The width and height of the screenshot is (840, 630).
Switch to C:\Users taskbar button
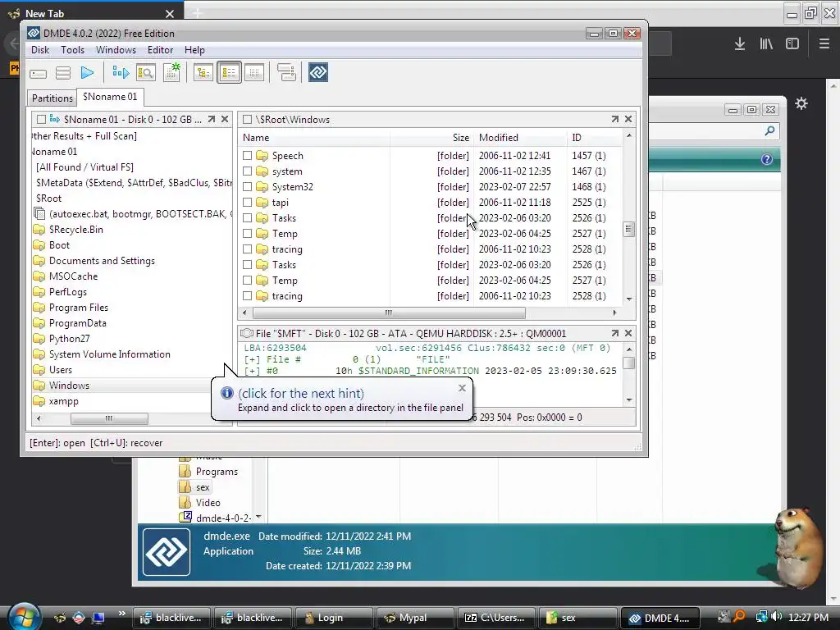tap(495, 618)
